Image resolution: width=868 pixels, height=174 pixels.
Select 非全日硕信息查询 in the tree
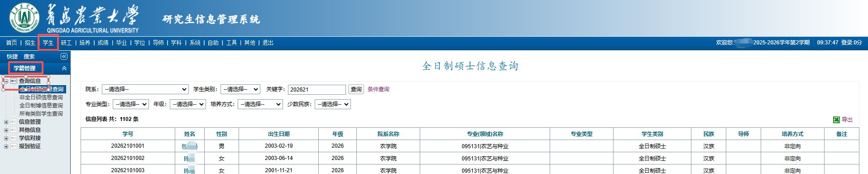point(41,97)
